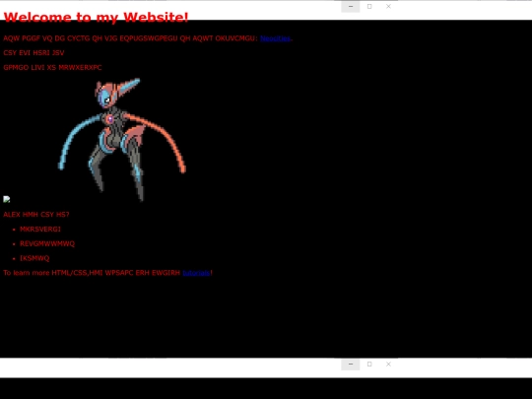Maximize the top window
532x399 pixels.
pyautogui.click(x=369, y=7)
